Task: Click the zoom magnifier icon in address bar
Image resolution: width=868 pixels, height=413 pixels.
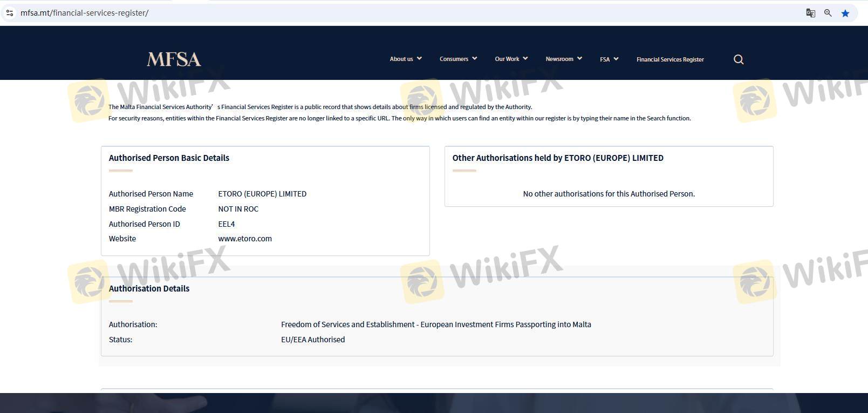Action: [828, 13]
